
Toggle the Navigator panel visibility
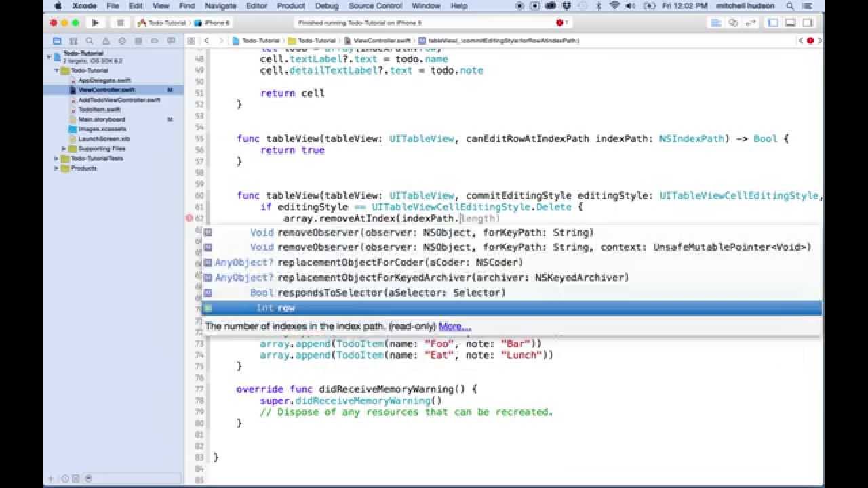[773, 22]
